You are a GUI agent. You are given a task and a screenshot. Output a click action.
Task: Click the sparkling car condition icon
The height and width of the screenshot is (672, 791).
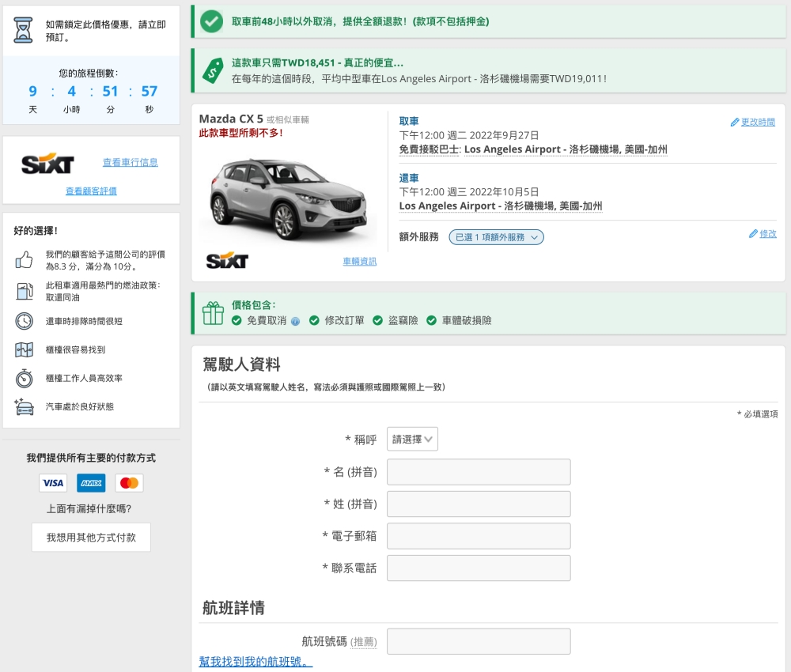tap(25, 407)
